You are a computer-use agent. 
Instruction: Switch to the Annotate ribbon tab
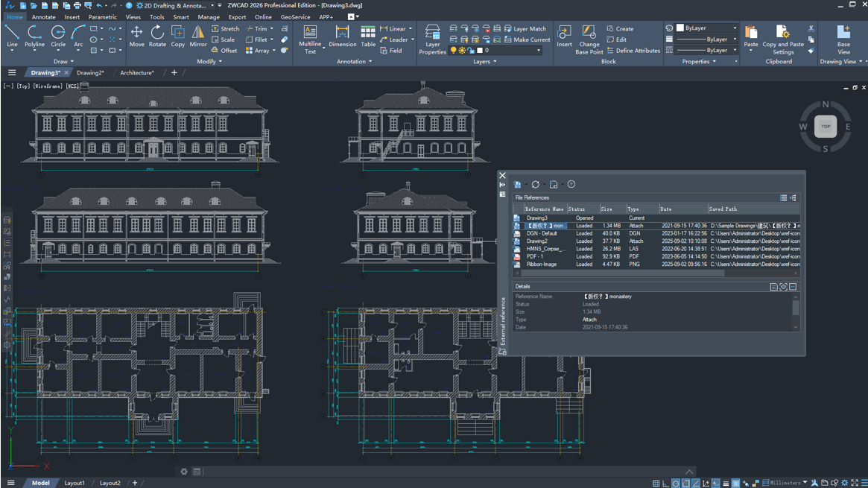tap(43, 17)
